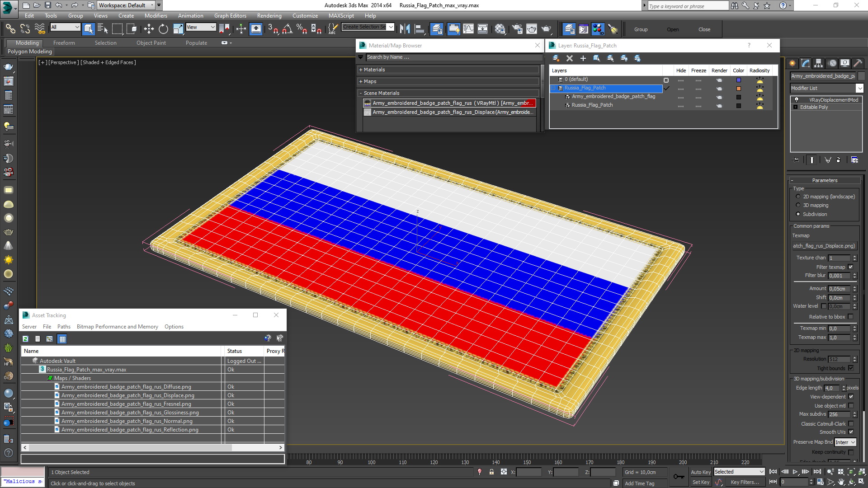868x488 pixels.
Task: Switch Asset Tracking to table view
Action: pyautogui.click(x=62, y=338)
